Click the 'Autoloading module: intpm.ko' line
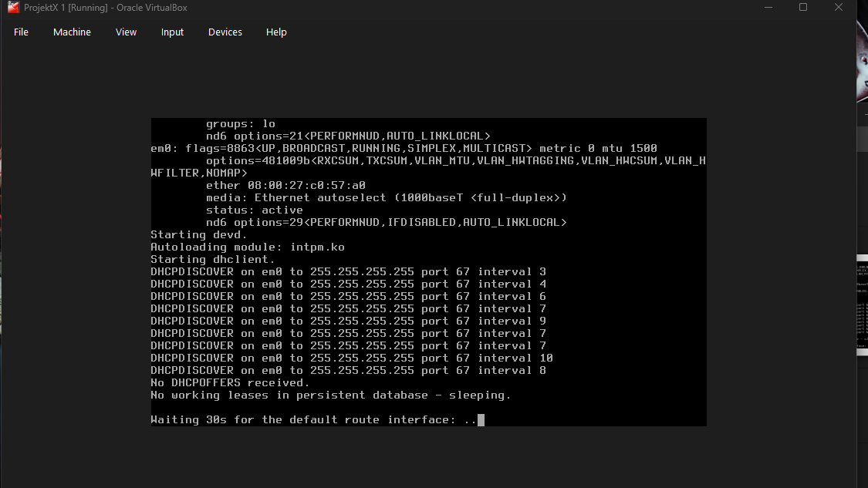Screen dimensions: 868x488 coord(247,247)
